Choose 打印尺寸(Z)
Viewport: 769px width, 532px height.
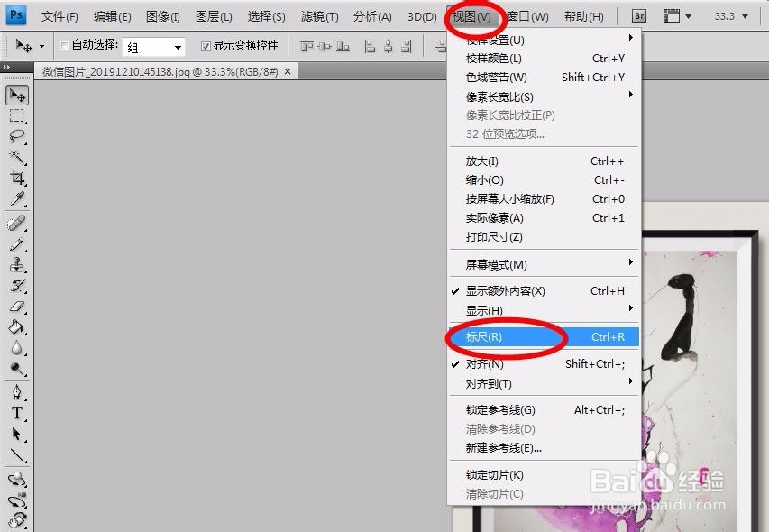pos(545,237)
